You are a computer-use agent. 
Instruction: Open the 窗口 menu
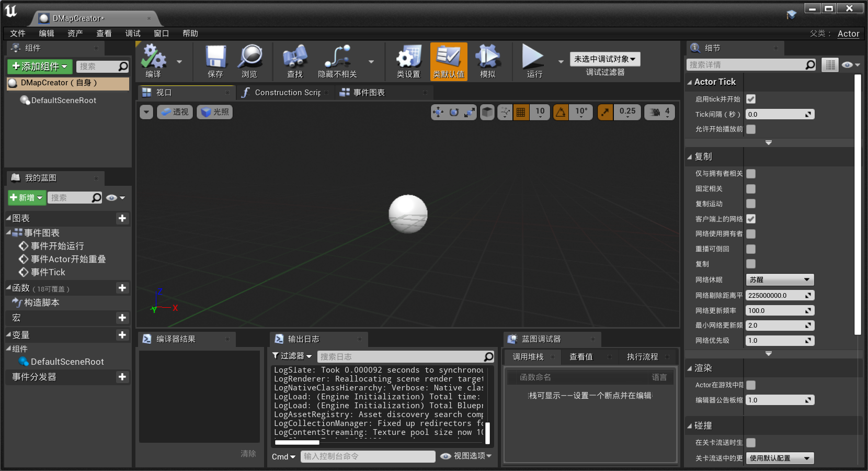click(161, 33)
